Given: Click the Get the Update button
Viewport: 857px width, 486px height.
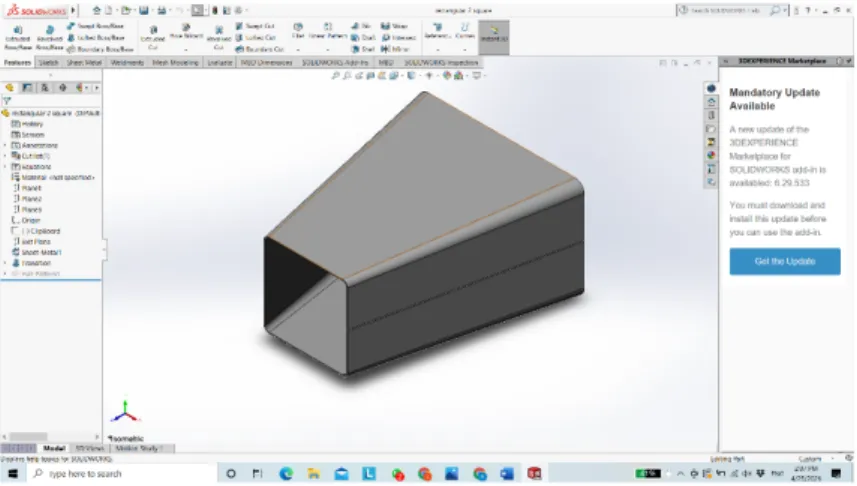Looking at the screenshot, I should [x=785, y=261].
